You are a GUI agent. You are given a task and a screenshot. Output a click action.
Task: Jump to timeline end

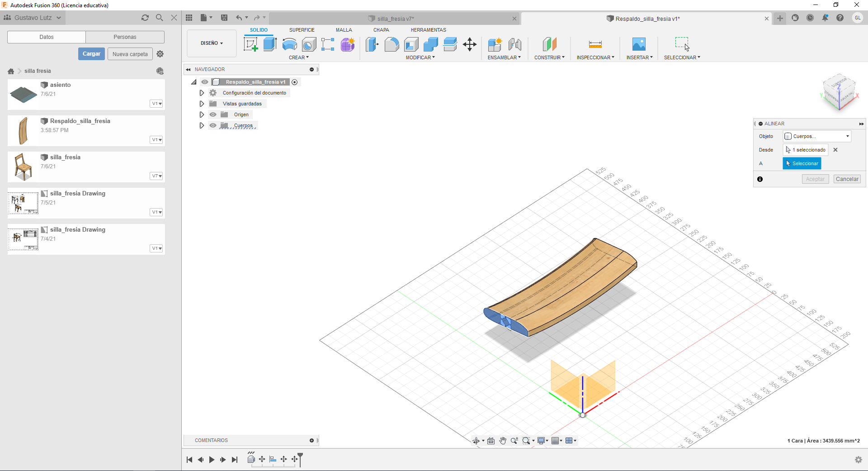click(235, 460)
